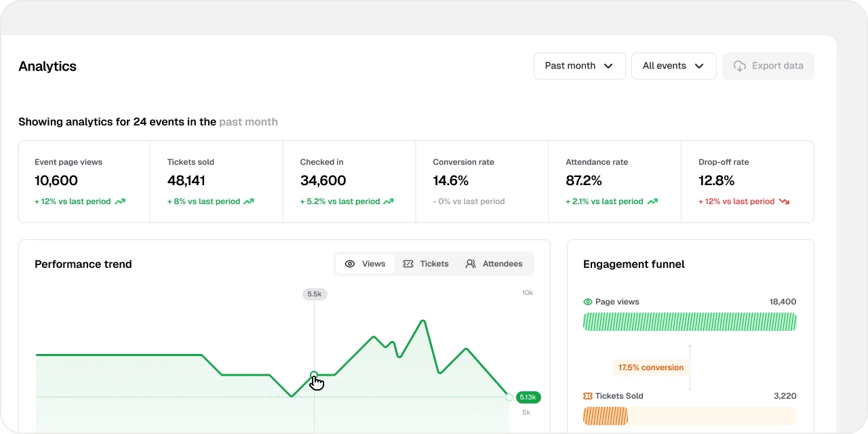
Task: Click the Engagement funnel title
Action: point(634,264)
